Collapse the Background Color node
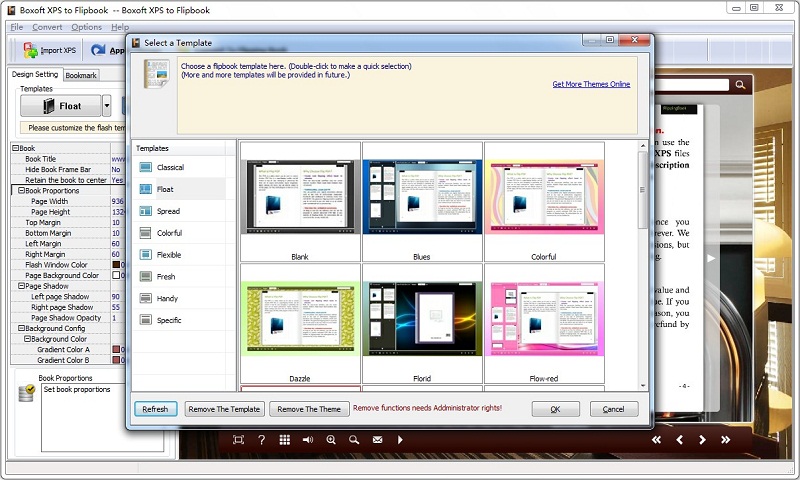The height and width of the screenshot is (480, 800). (28, 339)
